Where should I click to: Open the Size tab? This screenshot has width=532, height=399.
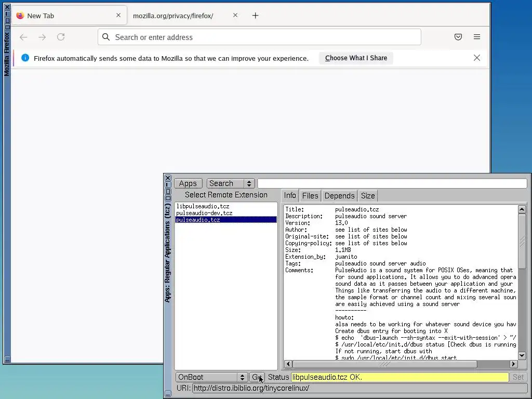point(368,196)
